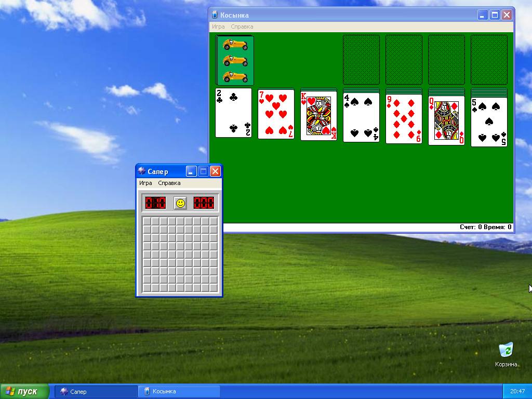Click the Счет: 0 Время: 0 status text
The width and height of the screenshot is (532, 399).
486,227
